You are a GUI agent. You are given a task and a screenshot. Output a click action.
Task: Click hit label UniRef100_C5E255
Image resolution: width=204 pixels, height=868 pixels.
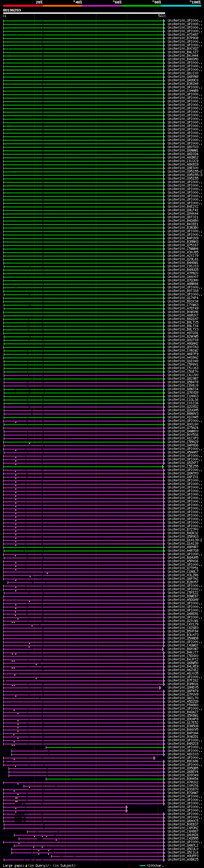183,466
